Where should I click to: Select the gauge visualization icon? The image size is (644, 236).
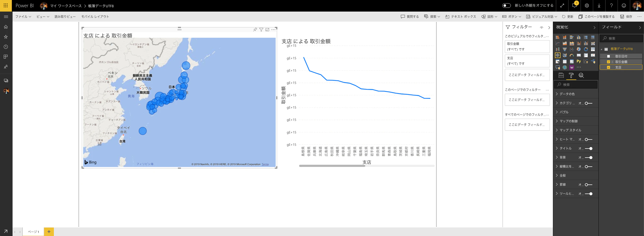[x=572, y=55]
